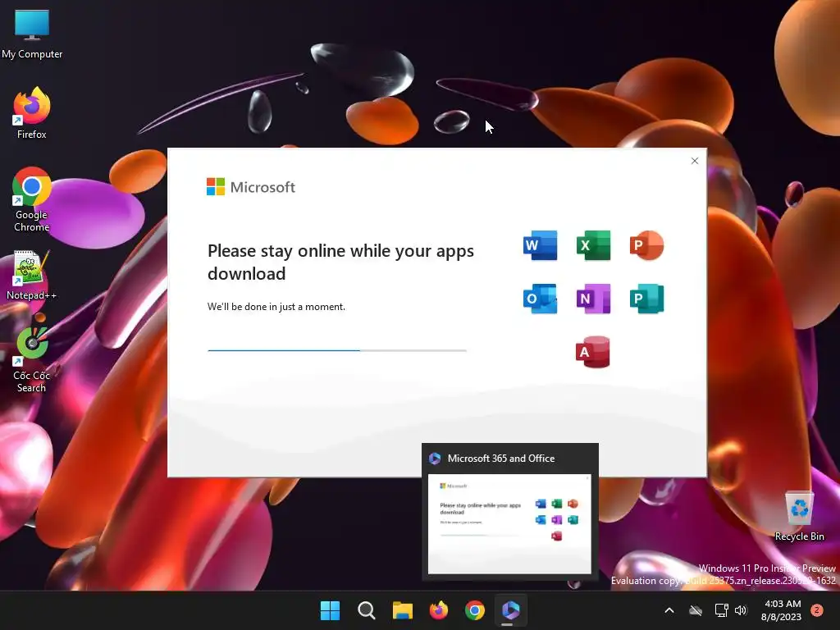The width and height of the screenshot is (840, 630).
Task: Click the 'Please stay online' heading text
Action: coord(340,262)
